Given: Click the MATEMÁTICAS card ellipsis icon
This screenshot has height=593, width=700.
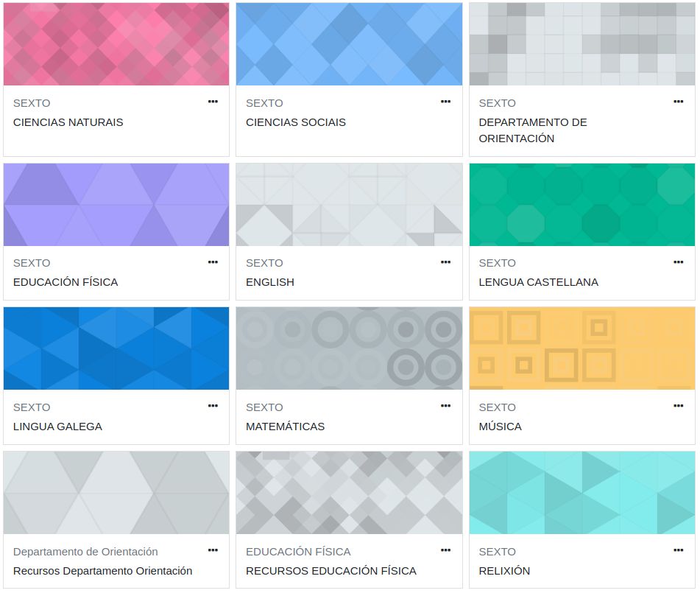Looking at the screenshot, I should coord(445,406).
